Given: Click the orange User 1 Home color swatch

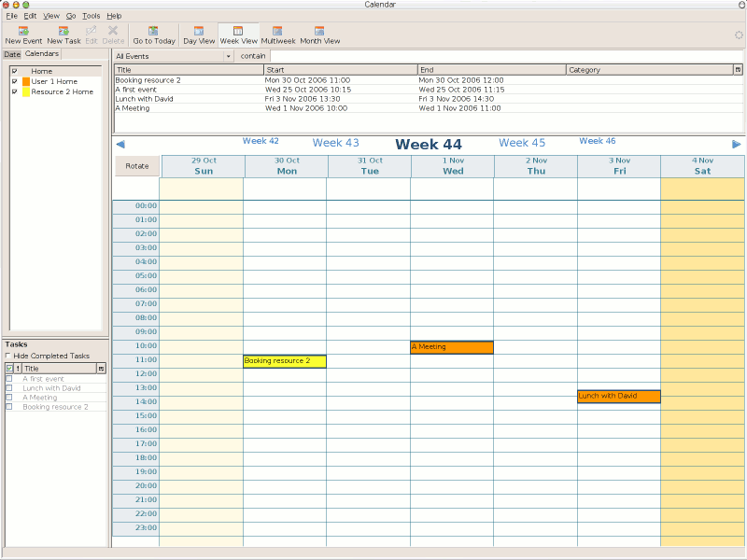Looking at the screenshot, I should (x=26, y=82).
